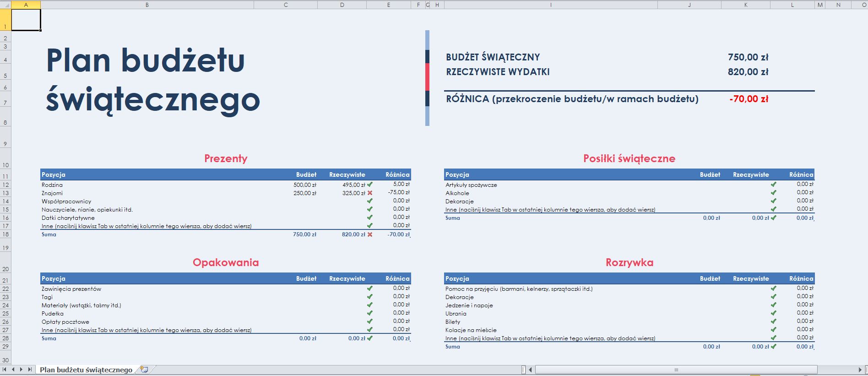
Task: Click green checkmark in the Alkohole row
Action: pos(774,192)
